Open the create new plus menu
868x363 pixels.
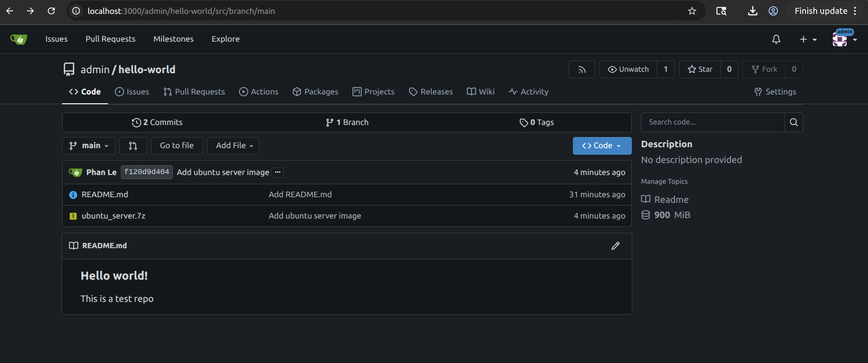pyautogui.click(x=807, y=39)
